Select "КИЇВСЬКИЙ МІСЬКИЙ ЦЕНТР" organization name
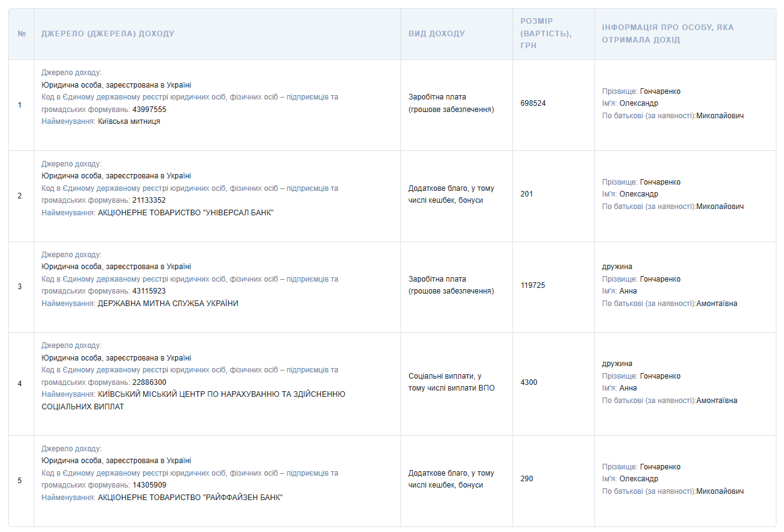 221,394
